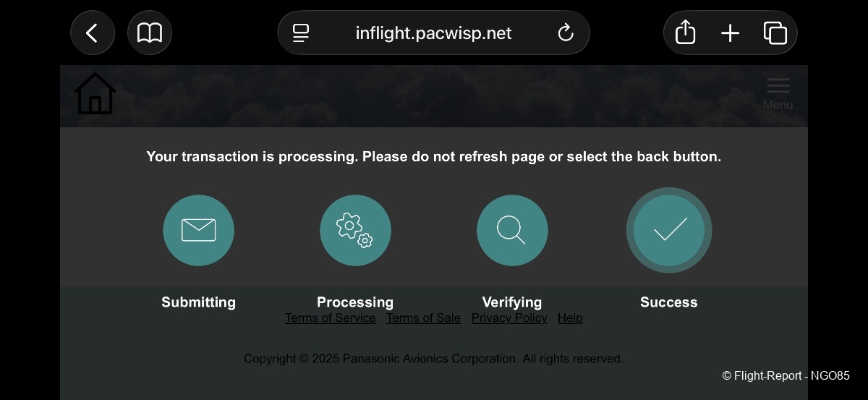Viewport: 868px width, 400px height.
Task: Open the Terms of Service link
Action: point(331,318)
